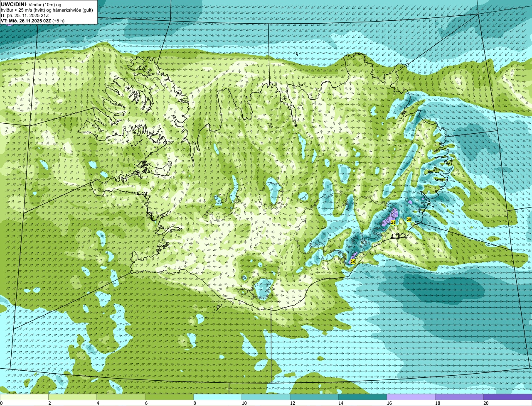Click the 0–2 m/s pale cream legend swatch
The height and width of the screenshot is (406, 532).
click(x=24, y=397)
